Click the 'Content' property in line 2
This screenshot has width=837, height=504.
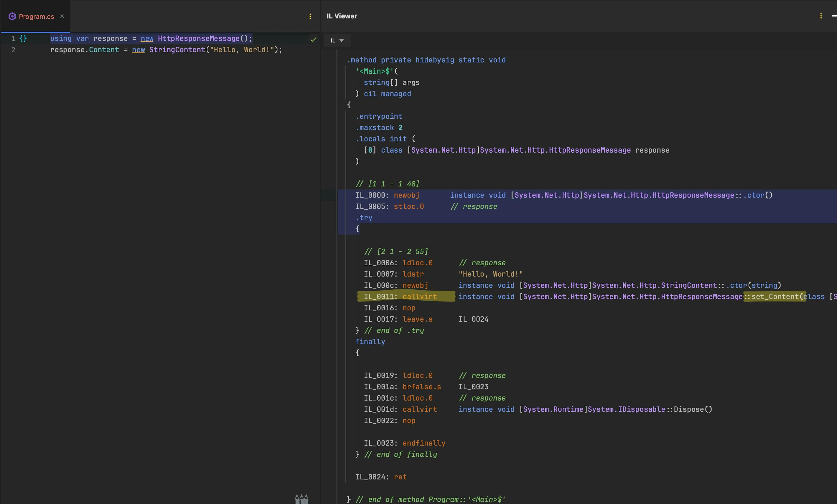104,50
